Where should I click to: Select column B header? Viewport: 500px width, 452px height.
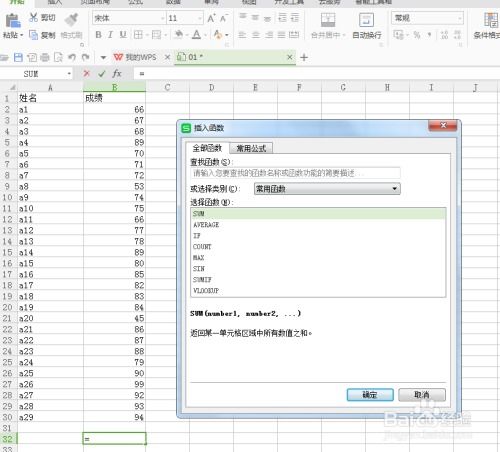click(114, 87)
